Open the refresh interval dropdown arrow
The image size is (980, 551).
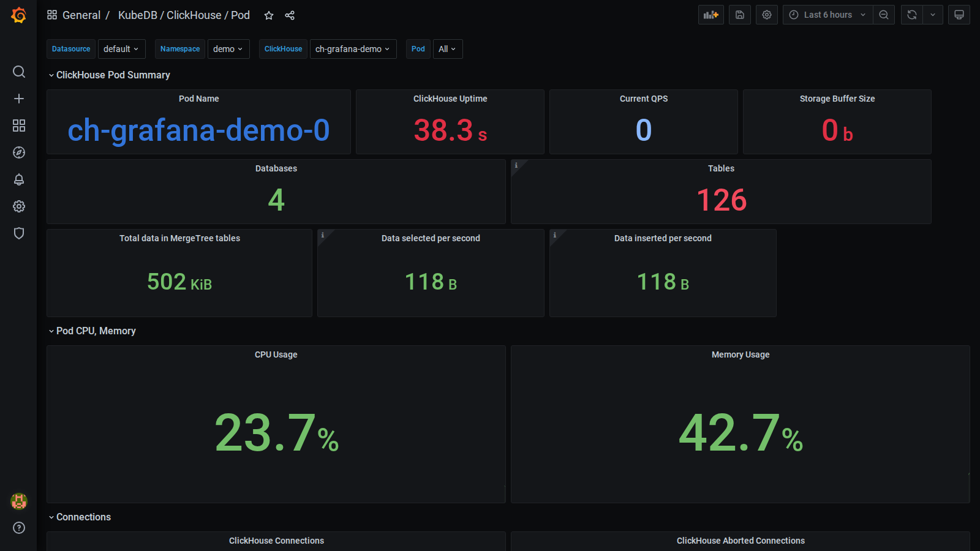click(933, 15)
